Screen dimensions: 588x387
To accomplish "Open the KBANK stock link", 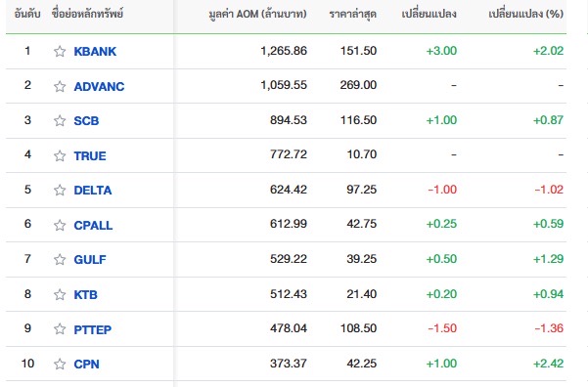I will (x=95, y=52).
